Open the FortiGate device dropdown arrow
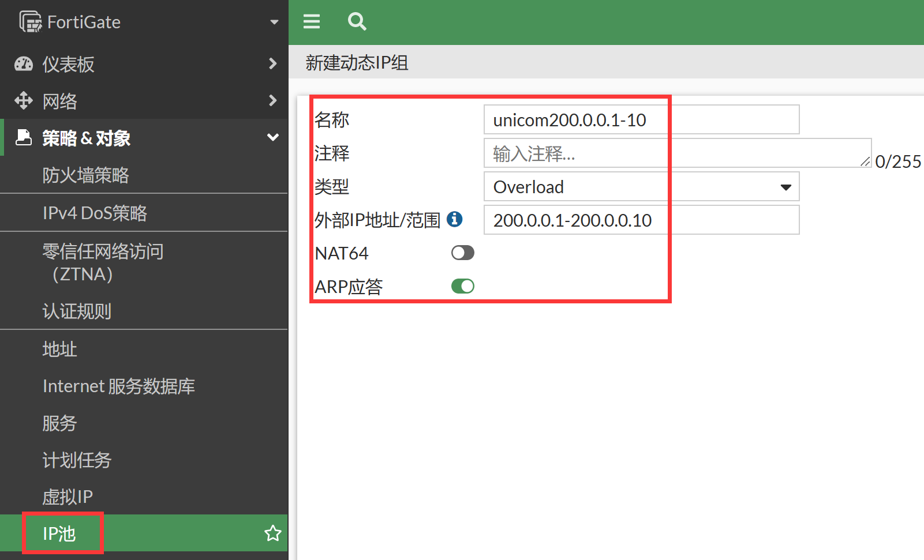 click(274, 22)
